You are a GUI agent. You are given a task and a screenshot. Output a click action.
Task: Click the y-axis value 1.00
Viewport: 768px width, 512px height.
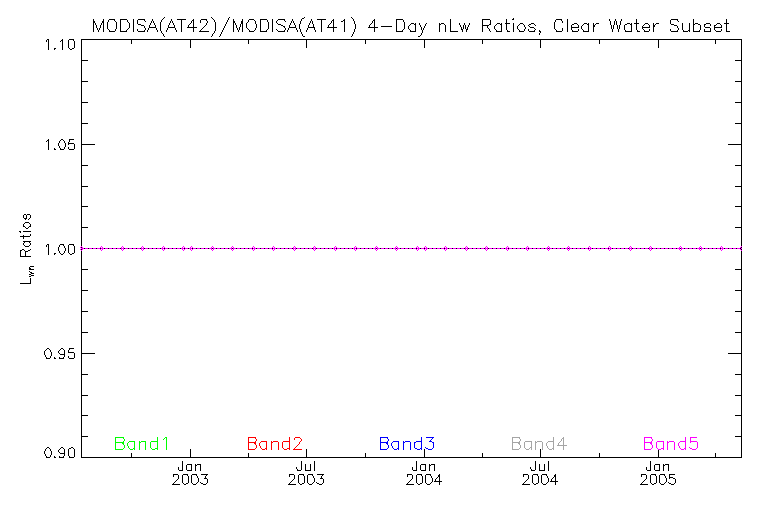click(60, 249)
